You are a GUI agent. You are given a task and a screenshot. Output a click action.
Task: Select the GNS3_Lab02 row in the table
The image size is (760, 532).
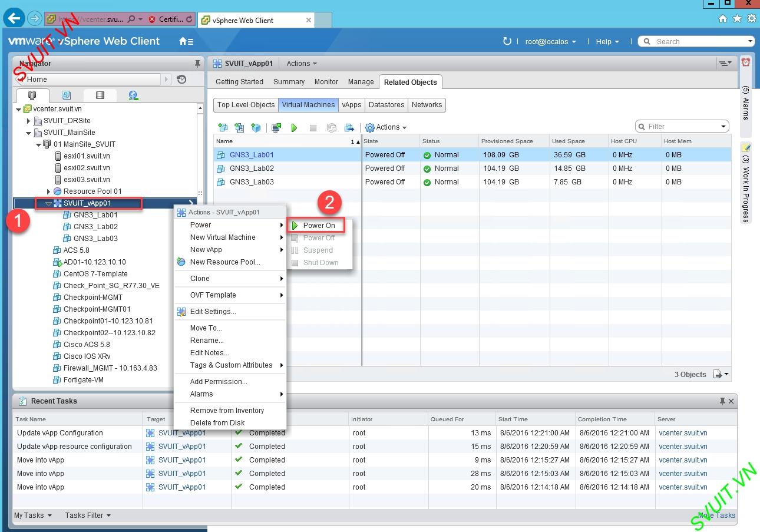[x=472, y=168]
